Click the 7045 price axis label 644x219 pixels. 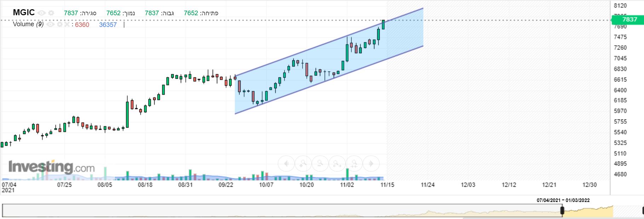click(x=620, y=58)
